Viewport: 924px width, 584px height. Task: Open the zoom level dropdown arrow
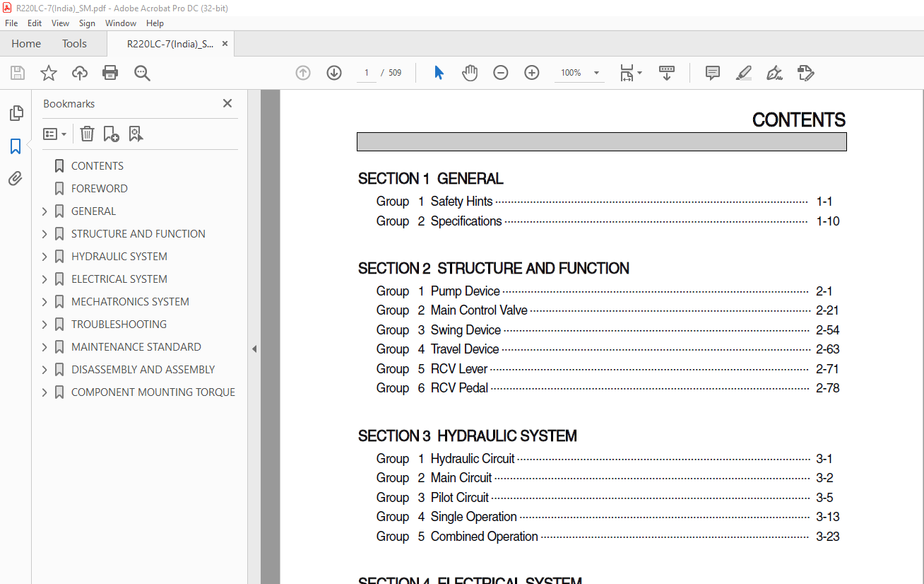point(596,73)
